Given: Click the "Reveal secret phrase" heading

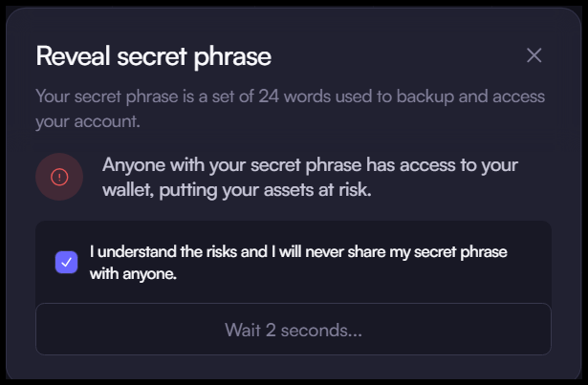Looking at the screenshot, I should tap(153, 56).
